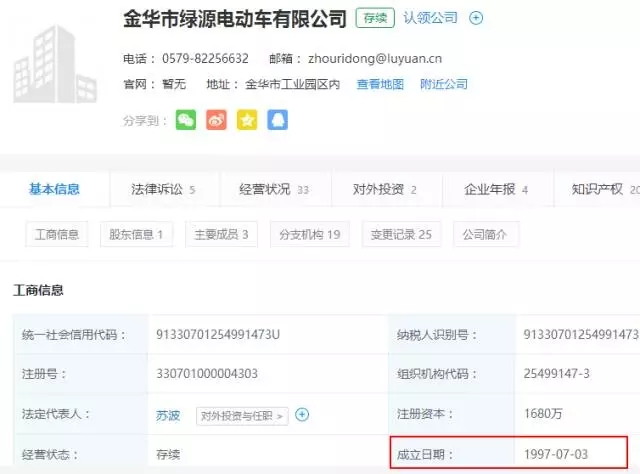Select 主要成员 3 sub-section button
The image size is (640, 474).
click(222, 234)
